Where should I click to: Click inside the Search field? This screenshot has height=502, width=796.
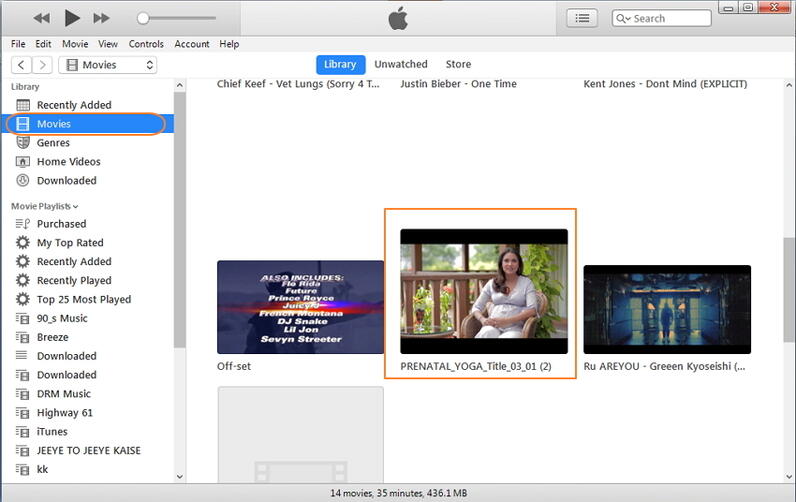(661, 18)
